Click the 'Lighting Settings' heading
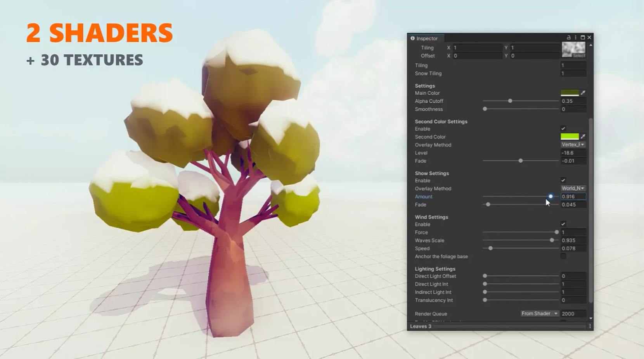 [x=435, y=269]
